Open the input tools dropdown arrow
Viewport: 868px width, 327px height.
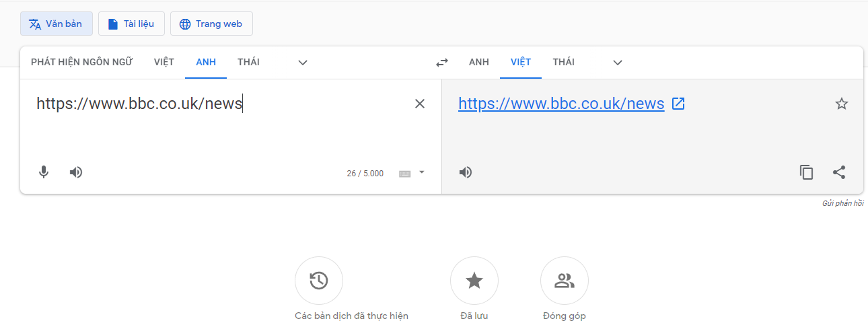click(x=422, y=172)
